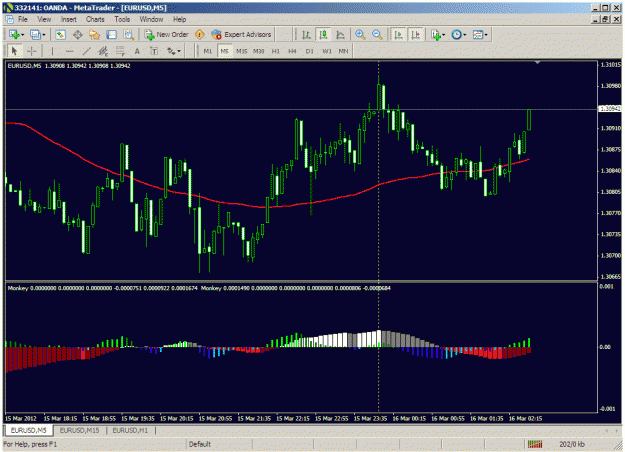The height and width of the screenshot is (452, 625).
Task: Click the New Chart icon
Action: coord(14,35)
